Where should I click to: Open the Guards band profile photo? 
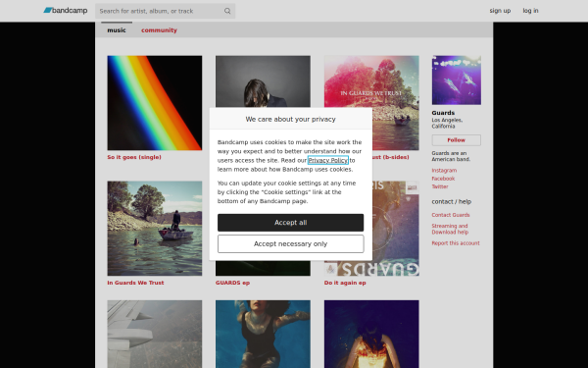[x=457, y=80]
